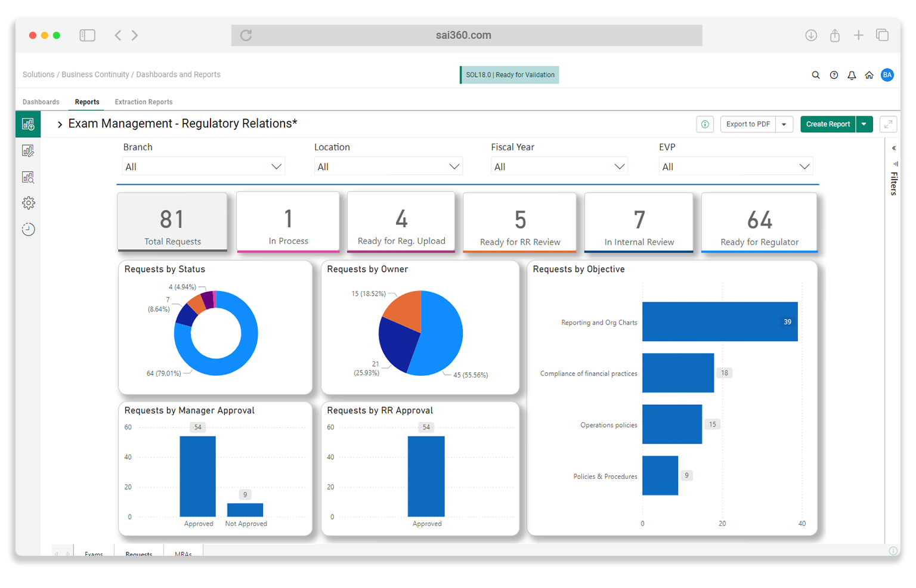
Task: Collapse the Filters pane chevron
Action: [893, 148]
